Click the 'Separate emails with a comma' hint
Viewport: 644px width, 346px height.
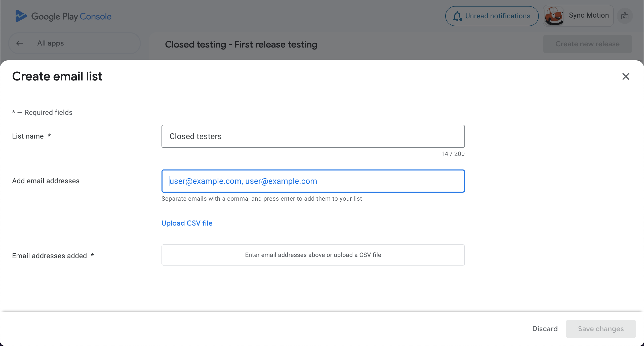coord(262,199)
